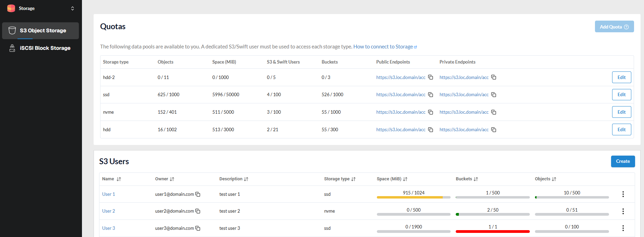
Task: Open the three-dot menu for User 1
Action: tap(623, 194)
